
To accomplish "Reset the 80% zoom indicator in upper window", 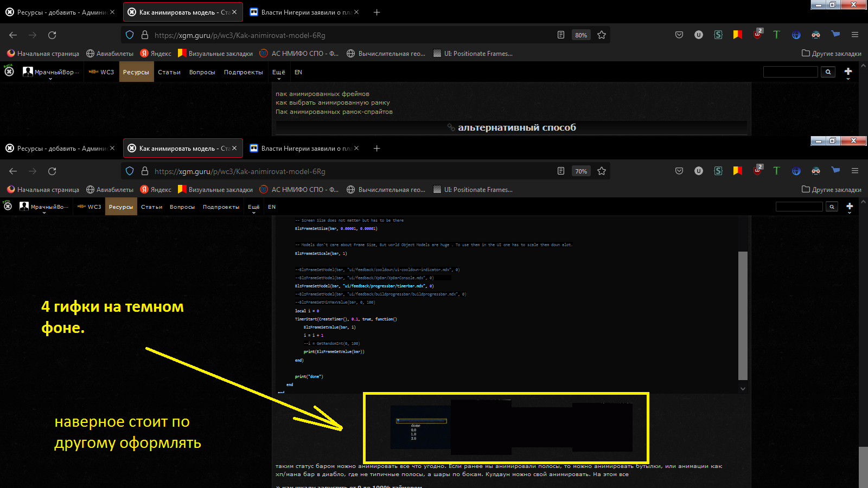I will (x=581, y=35).
